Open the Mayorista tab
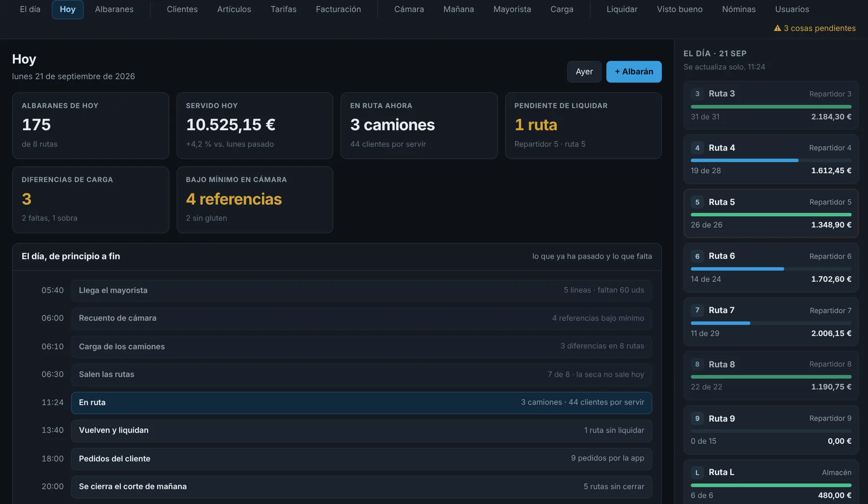 pyautogui.click(x=512, y=9)
